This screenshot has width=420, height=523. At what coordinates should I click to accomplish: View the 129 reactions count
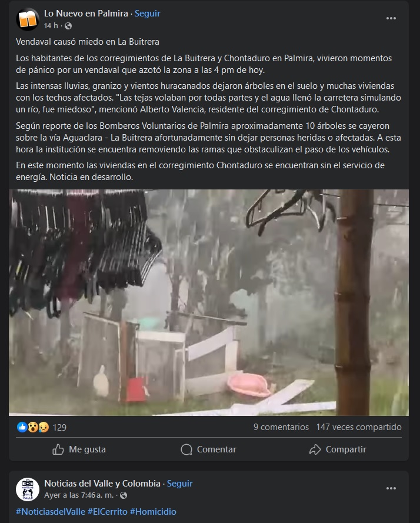(60, 427)
